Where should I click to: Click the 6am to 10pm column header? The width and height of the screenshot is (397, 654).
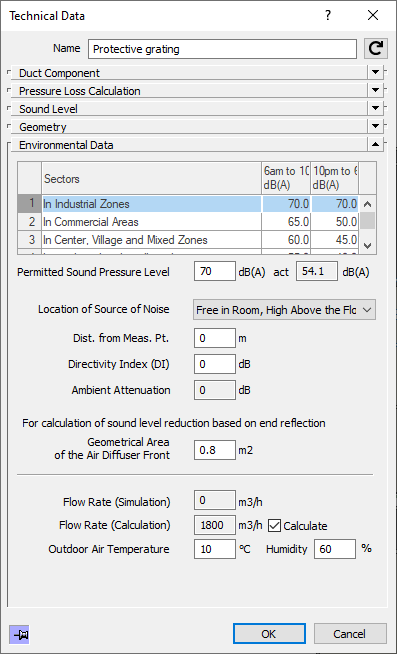pos(286,178)
